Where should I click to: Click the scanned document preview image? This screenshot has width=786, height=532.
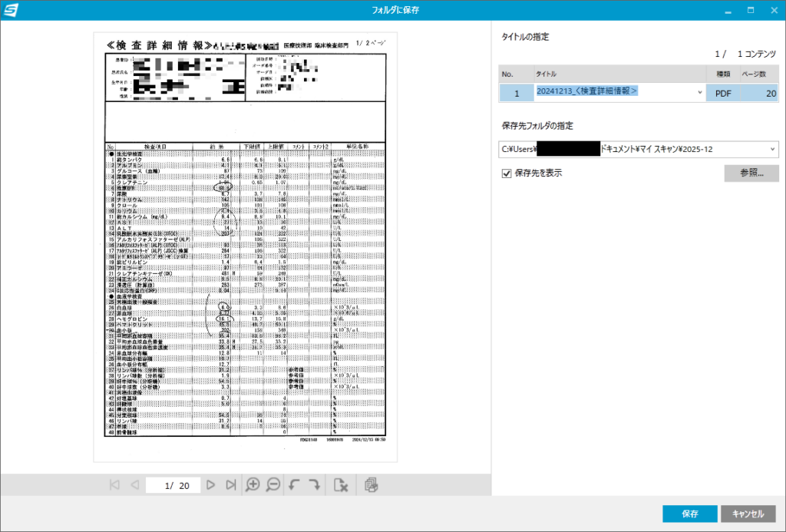pyautogui.click(x=246, y=246)
